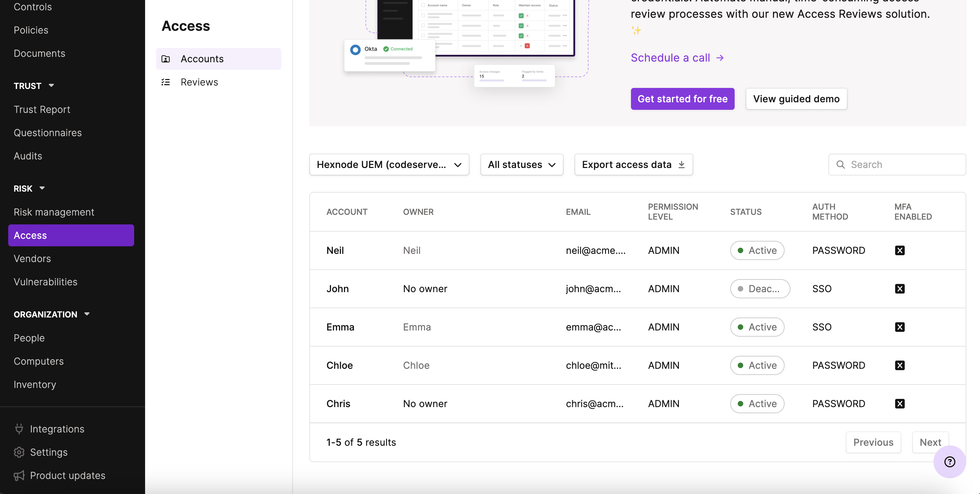Collapse the ORGANIZATION section
Screen dimensions: 980x494
point(87,314)
